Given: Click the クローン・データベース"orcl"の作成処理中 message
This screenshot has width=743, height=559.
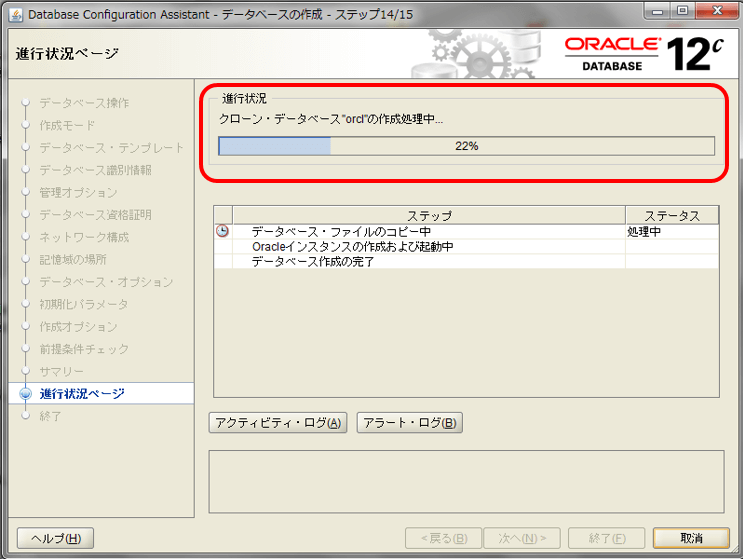Looking at the screenshot, I should tap(331, 119).
